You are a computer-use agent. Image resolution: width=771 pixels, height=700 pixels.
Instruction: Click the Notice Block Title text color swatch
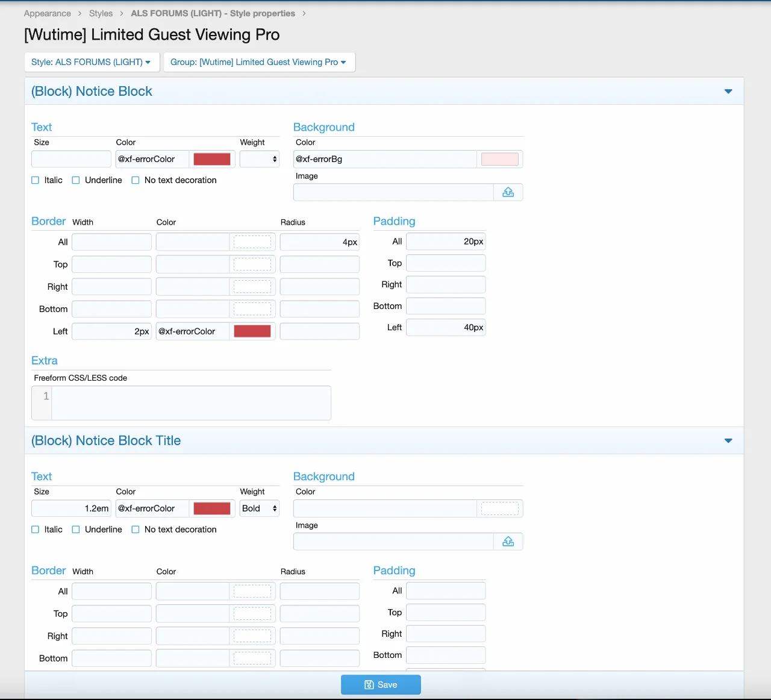pyautogui.click(x=212, y=508)
